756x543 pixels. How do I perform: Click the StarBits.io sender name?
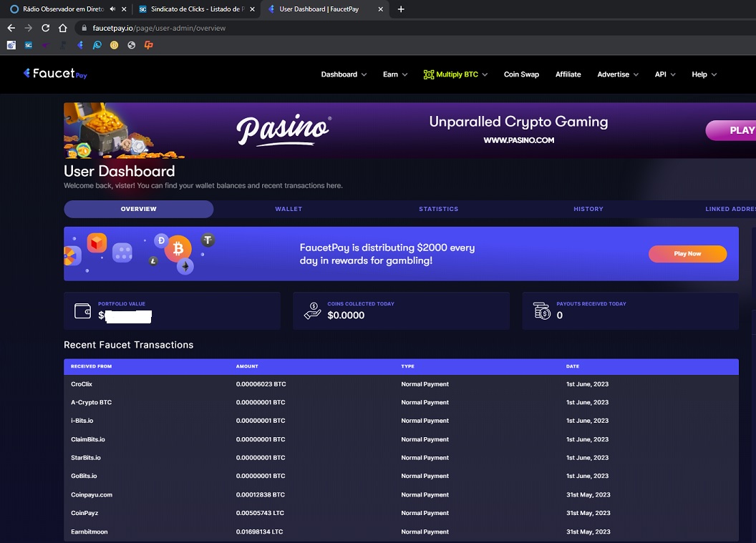pos(86,458)
